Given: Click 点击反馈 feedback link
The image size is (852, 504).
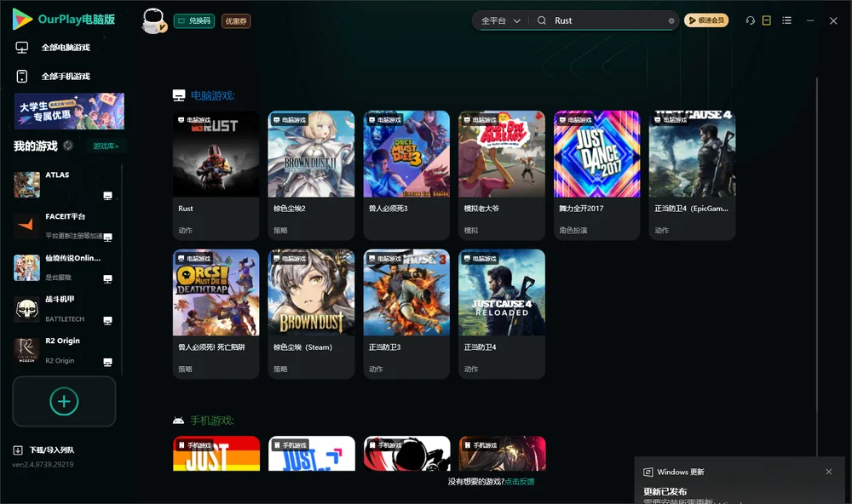Looking at the screenshot, I should click(520, 481).
